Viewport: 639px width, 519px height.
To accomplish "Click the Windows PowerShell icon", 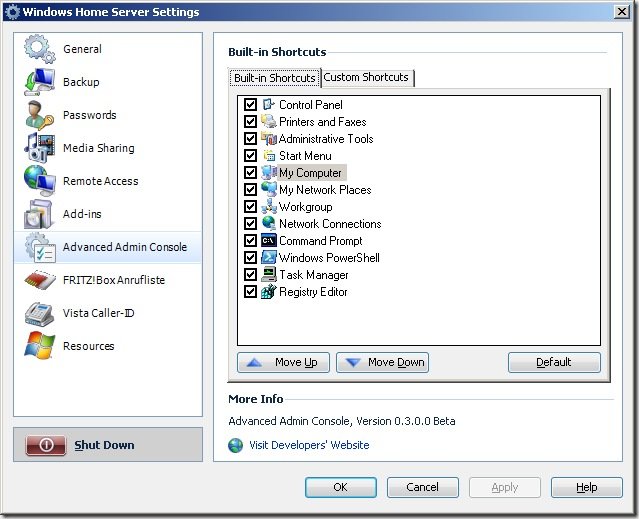I will coord(269,257).
